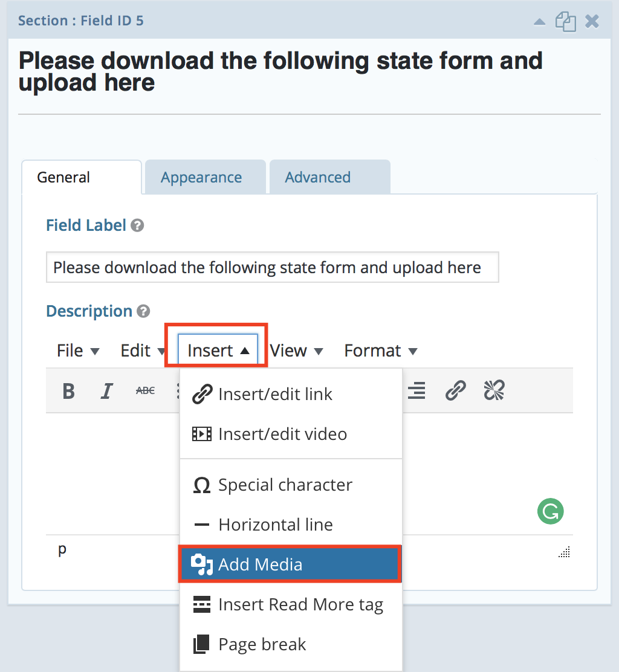Toggle strikethrough formatting button
The image size is (619, 672).
point(145,392)
